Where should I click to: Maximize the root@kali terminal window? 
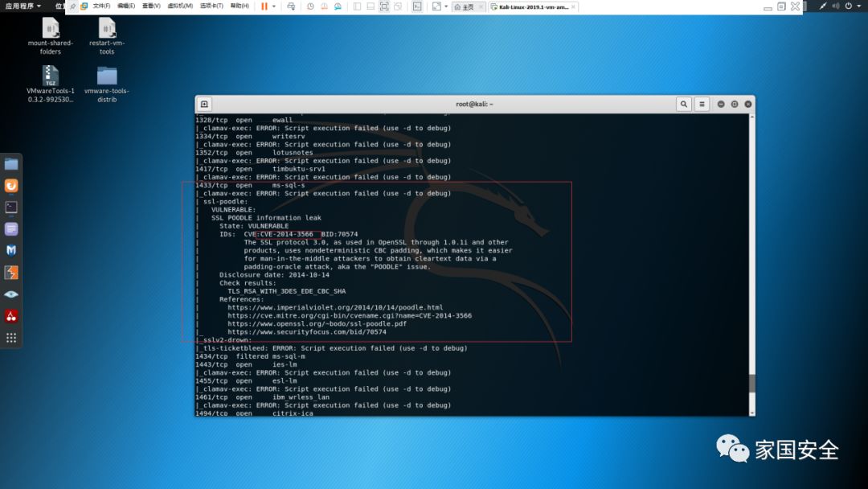tap(735, 104)
